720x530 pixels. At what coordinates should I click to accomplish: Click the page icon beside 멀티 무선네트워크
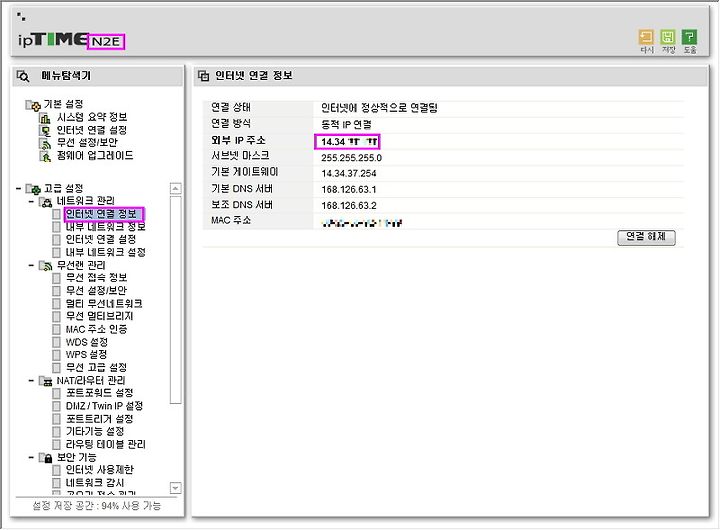tap(56, 304)
